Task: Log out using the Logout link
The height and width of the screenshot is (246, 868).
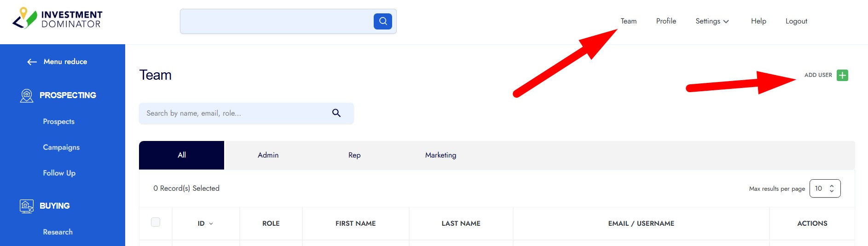Action: point(796,21)
